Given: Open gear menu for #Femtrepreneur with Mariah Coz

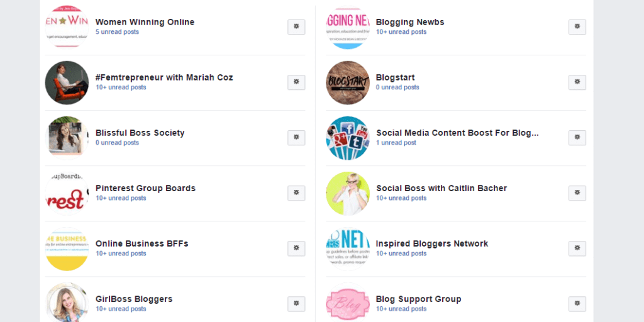Looking at the screenshot, I should pyautogui.click(x=296, y=82).
